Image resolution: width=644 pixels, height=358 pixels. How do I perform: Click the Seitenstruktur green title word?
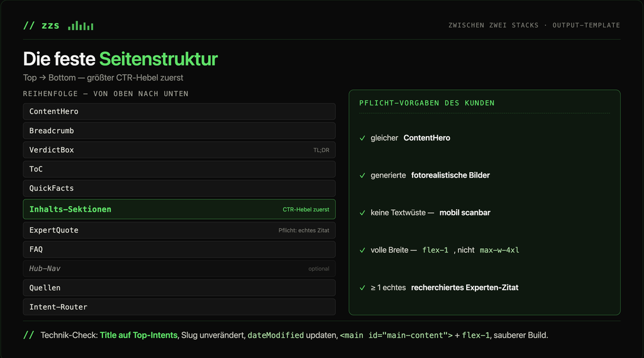(158, 59)
